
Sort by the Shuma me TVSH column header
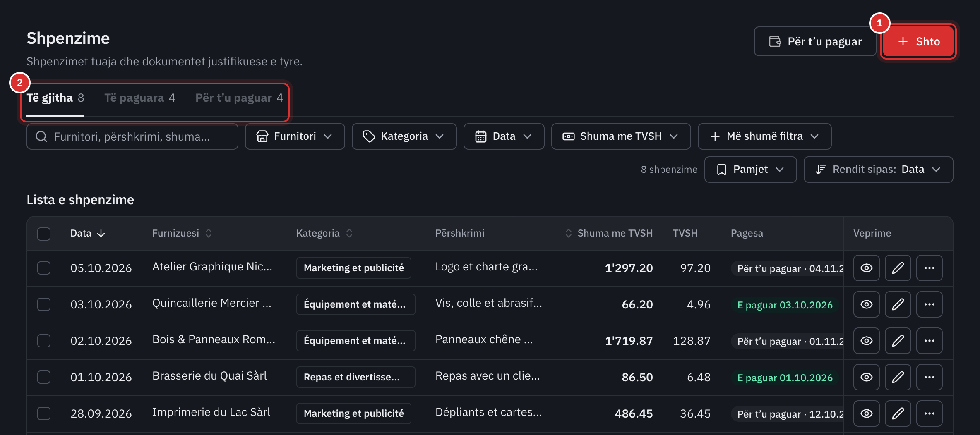click(609, 233)
